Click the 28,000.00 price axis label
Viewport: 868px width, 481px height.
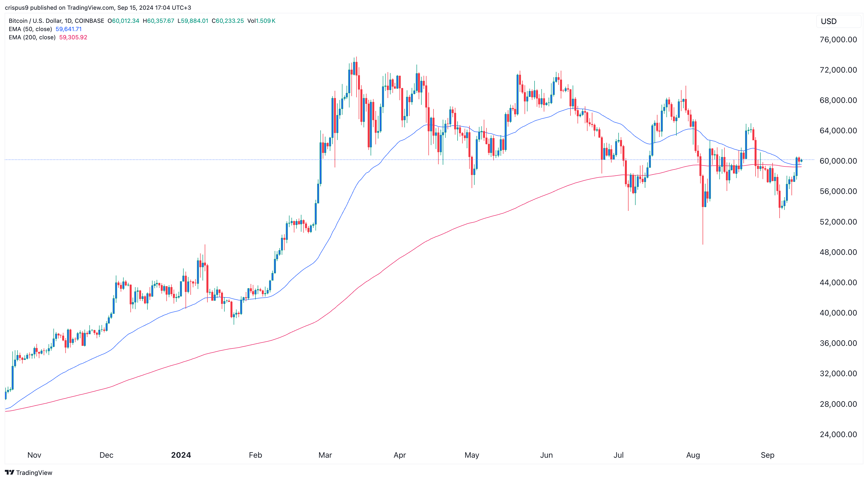838,404
